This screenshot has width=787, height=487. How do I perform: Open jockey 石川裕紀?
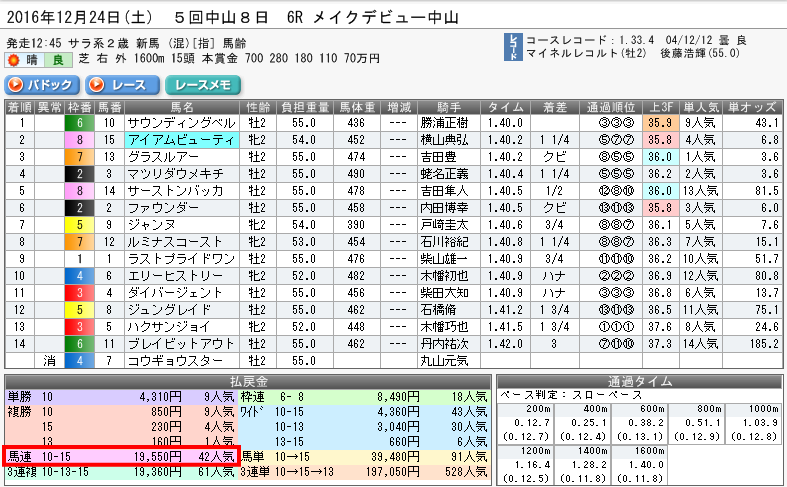pyautogui.click(x=444, y=241)
